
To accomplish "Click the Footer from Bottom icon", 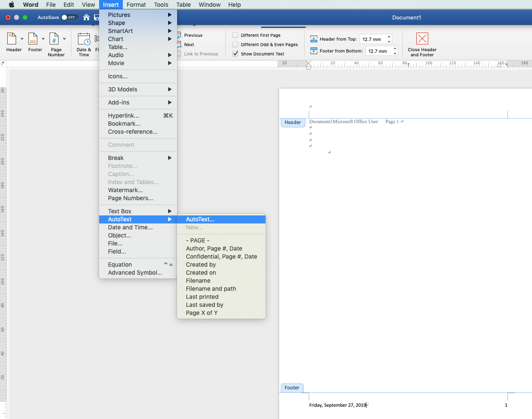I will (x=314, y=51).
